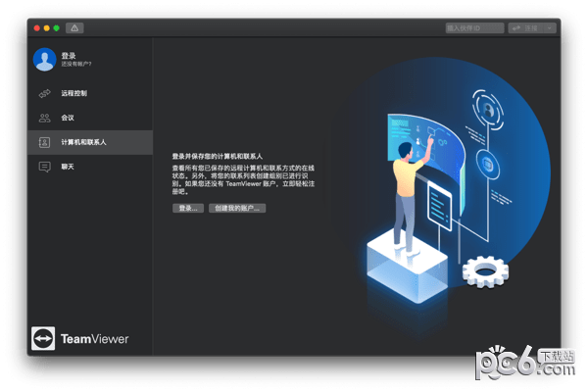Click the 还没有帐户? link

click(76, 64)
